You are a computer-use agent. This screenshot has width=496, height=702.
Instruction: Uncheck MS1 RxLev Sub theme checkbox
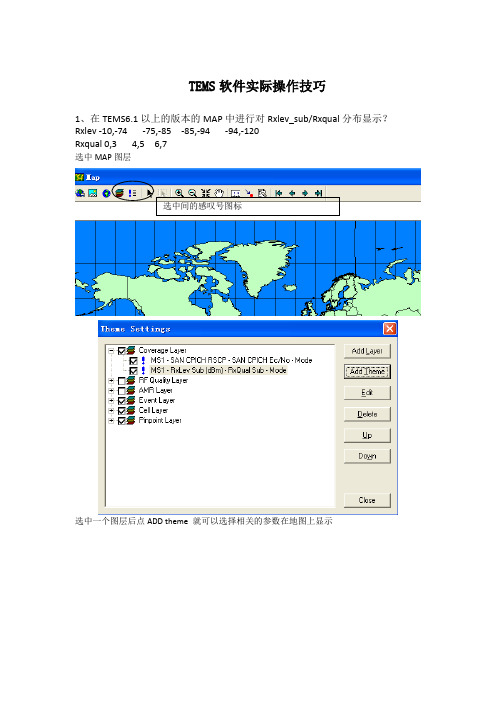pos(133,371)
